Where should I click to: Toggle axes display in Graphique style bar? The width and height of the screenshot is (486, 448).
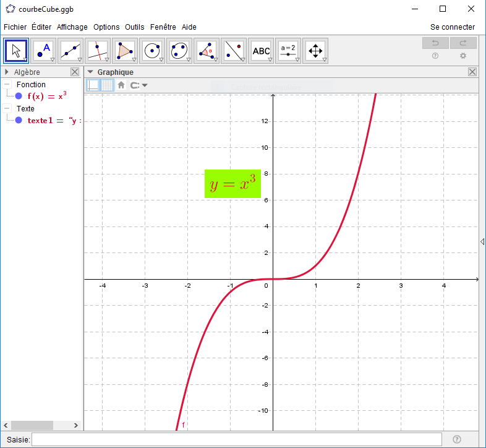coord(93,85)
